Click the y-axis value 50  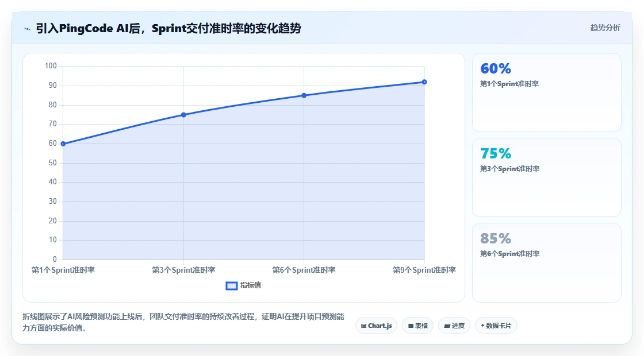pyautogui.click(x=52, y=163)
